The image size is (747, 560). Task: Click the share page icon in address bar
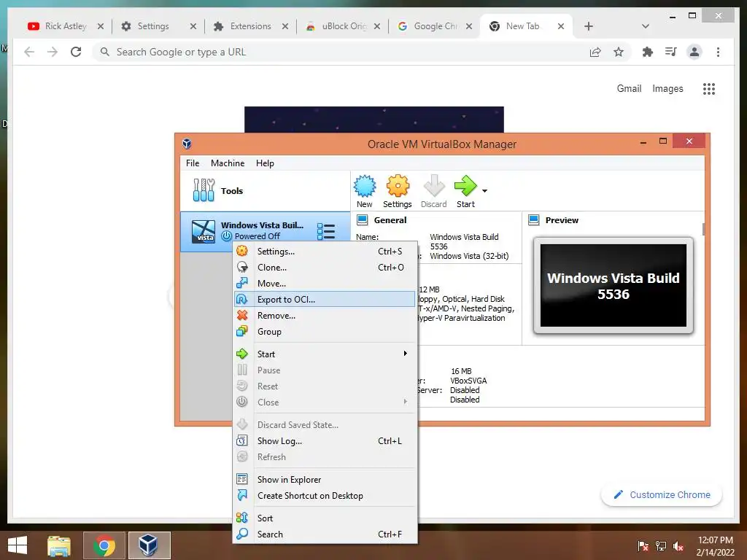595,52
